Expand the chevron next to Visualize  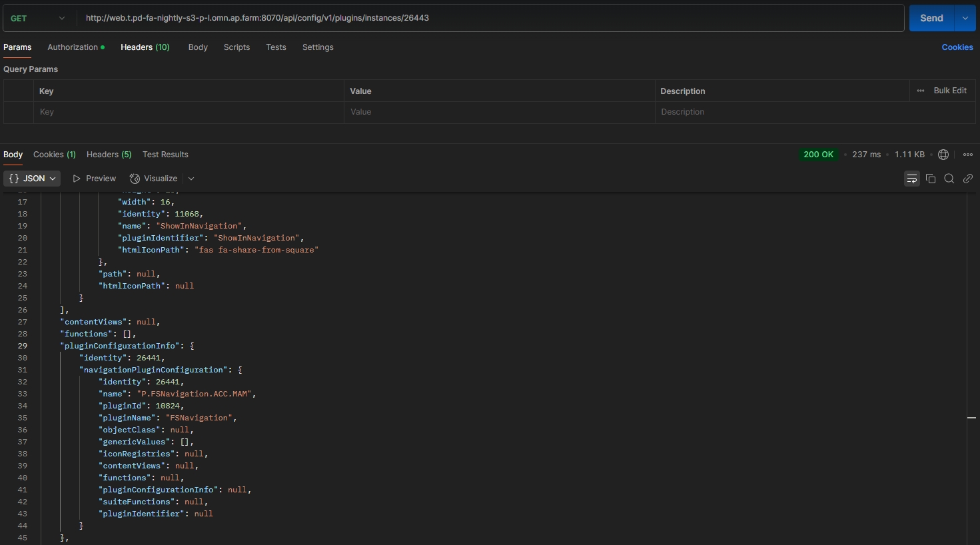(191, 179)
